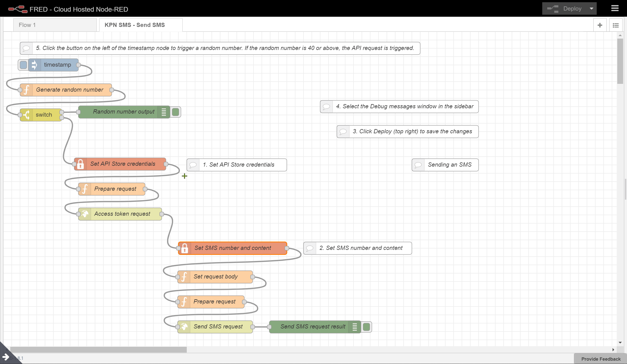Click comment icon of '1. Set API Store credentials'

(193, 165)
